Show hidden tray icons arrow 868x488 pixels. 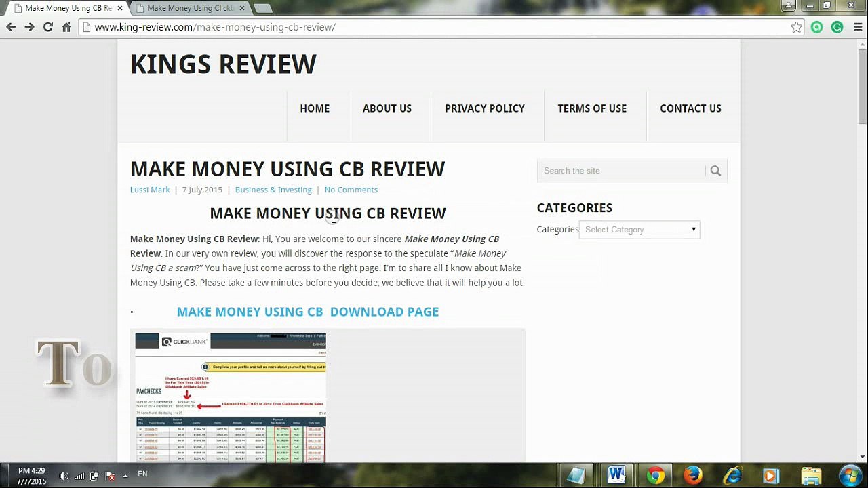125,476
